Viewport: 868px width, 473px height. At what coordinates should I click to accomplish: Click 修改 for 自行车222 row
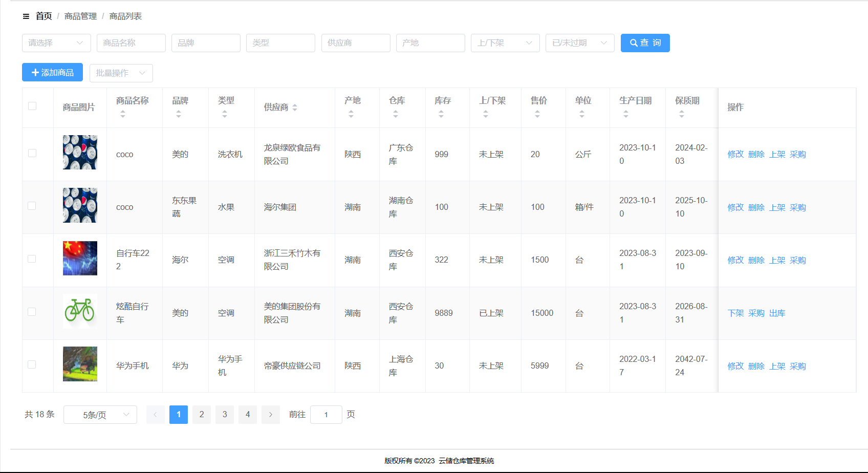click(x=735, y=260)
